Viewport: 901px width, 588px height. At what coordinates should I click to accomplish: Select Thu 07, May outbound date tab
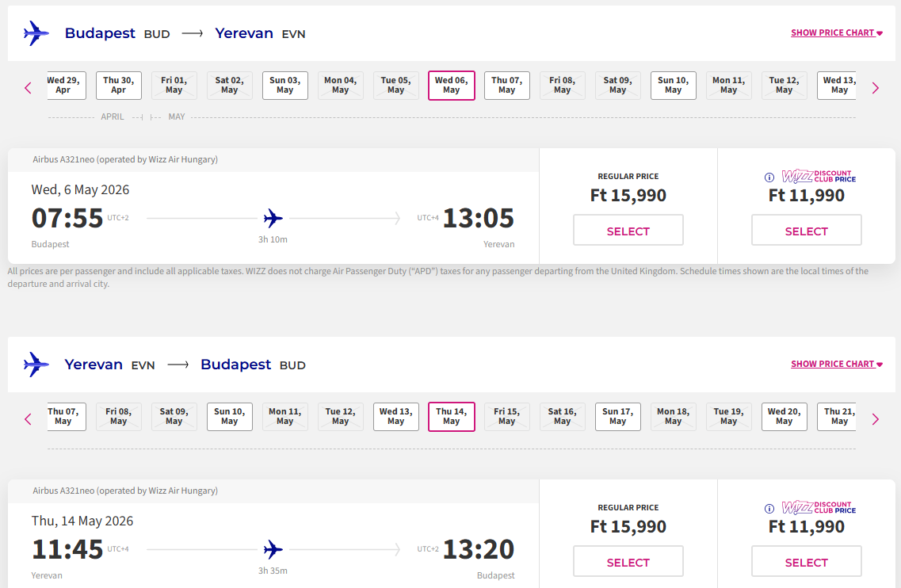click(x=506, y=86)
